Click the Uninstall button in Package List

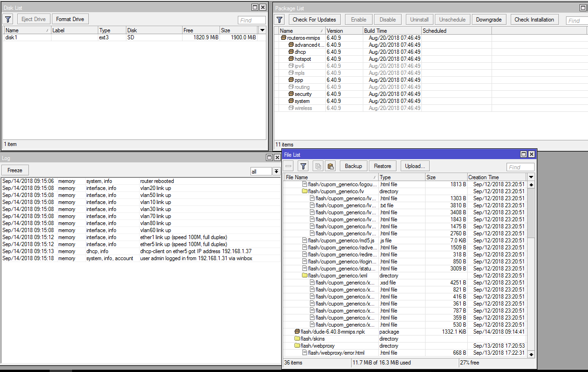click(x=419, y=20)
